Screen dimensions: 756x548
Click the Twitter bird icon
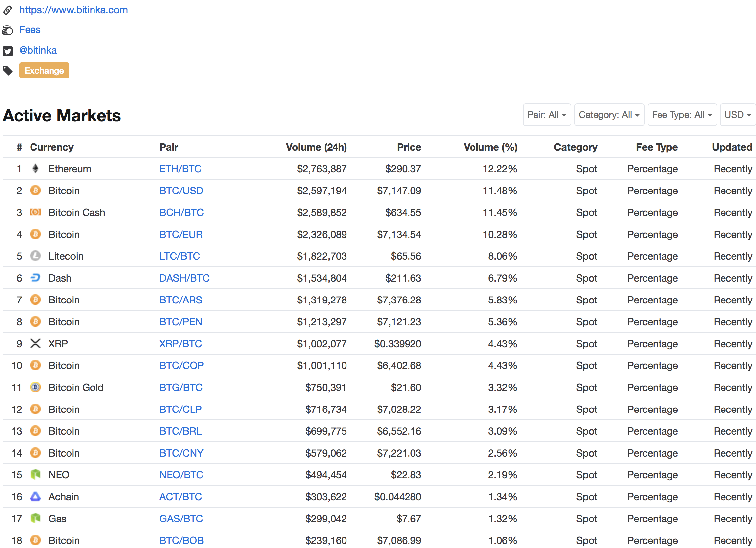(x=8, y=51)
